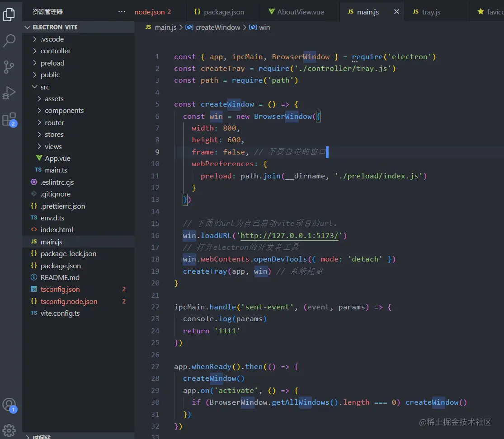Open package.json in the file tree

78,266
